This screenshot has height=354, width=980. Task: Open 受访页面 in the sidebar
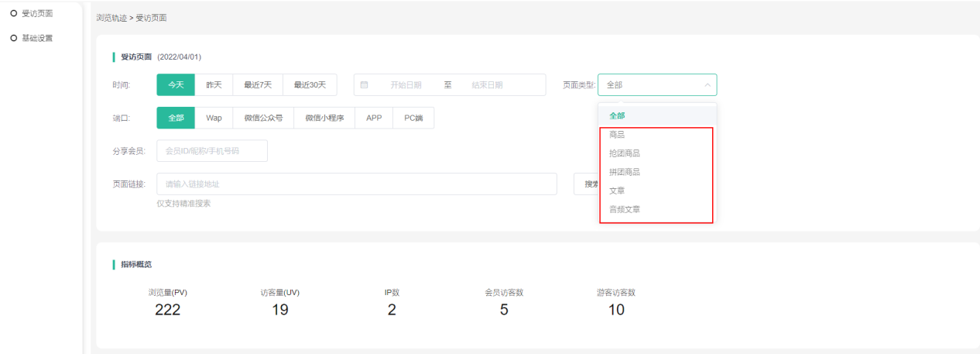click(37, 13)
